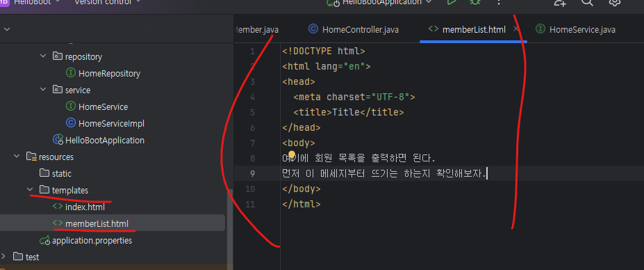Click the repository package folder icon
Screen dimensions: 644x270
click(x=57, y=56)
